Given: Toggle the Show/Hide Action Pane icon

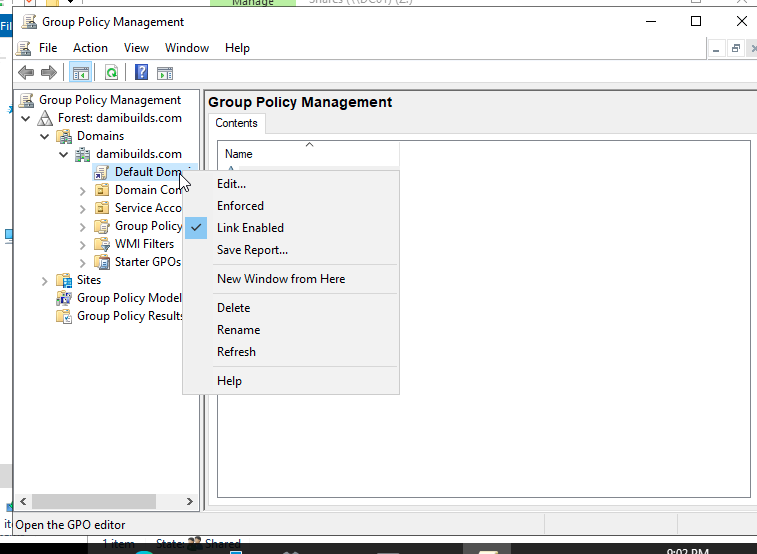Looking at the screenshot, I should [x=165, y=73].
